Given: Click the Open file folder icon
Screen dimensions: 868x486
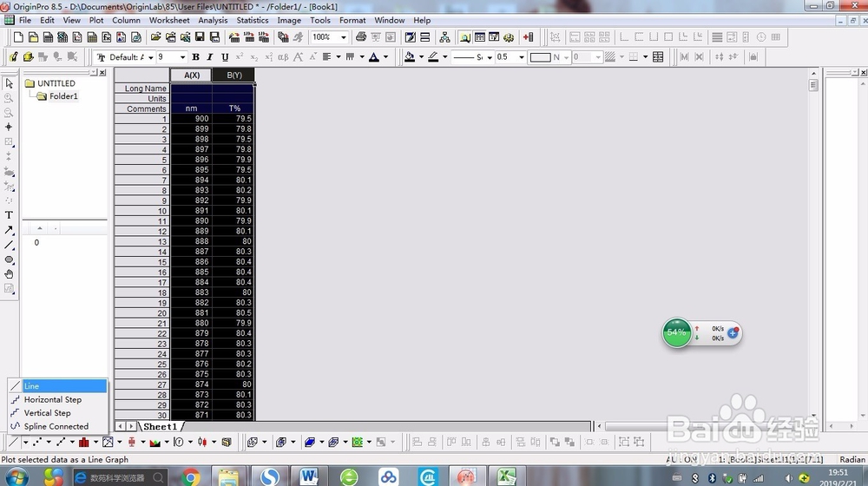Looking at the screenshot, I should [156, 37].
